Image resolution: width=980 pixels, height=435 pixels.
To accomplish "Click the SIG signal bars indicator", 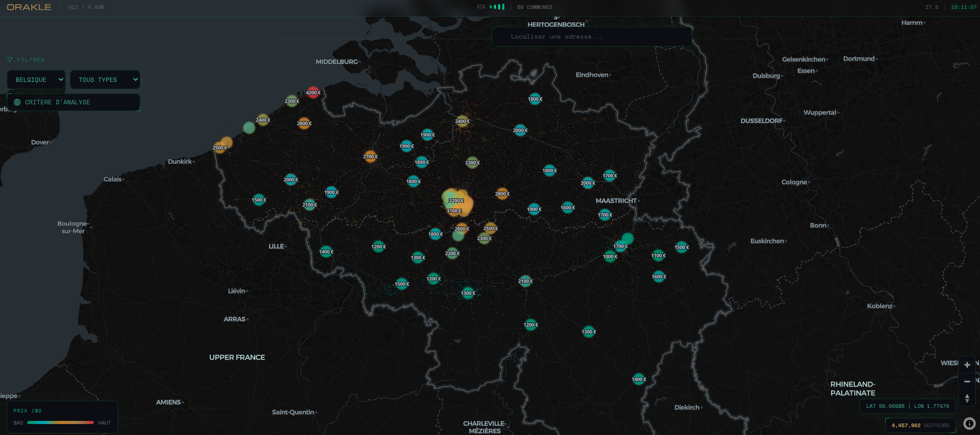I will 497,7.
